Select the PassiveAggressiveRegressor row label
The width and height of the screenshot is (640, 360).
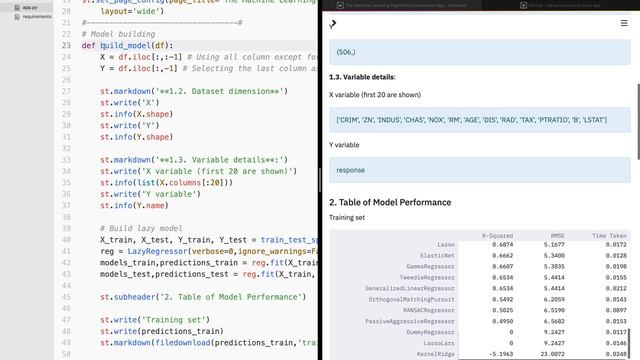point(410,321)
